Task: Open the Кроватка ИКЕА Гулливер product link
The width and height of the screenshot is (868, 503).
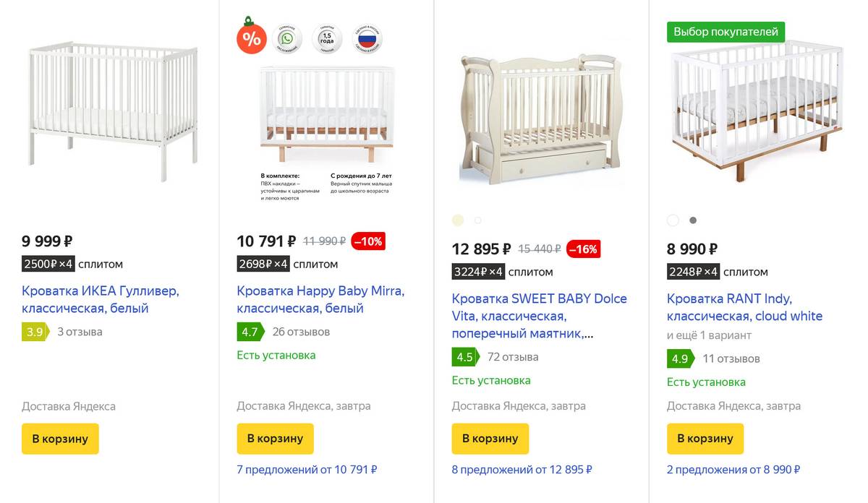Action: 100,300
